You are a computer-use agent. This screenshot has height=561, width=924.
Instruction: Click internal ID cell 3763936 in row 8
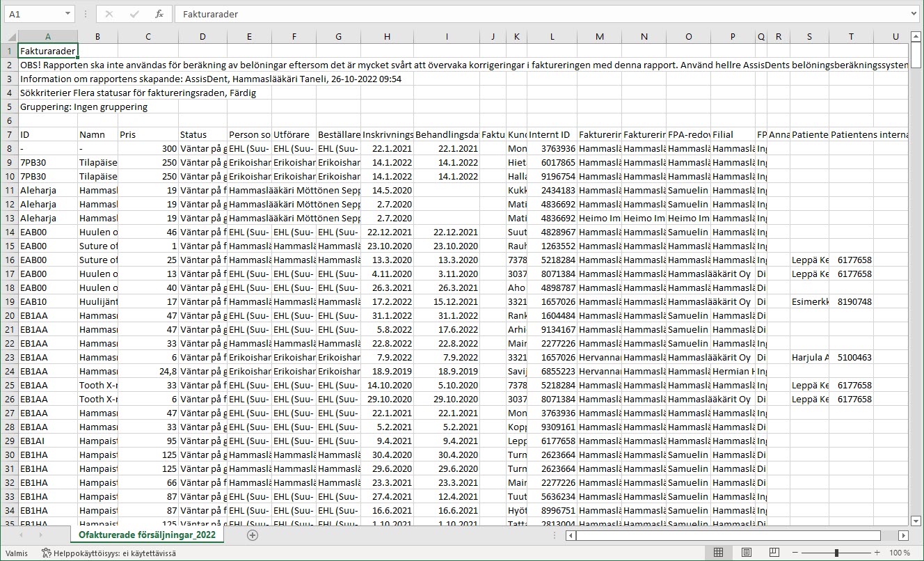click(x=552, y=148)
